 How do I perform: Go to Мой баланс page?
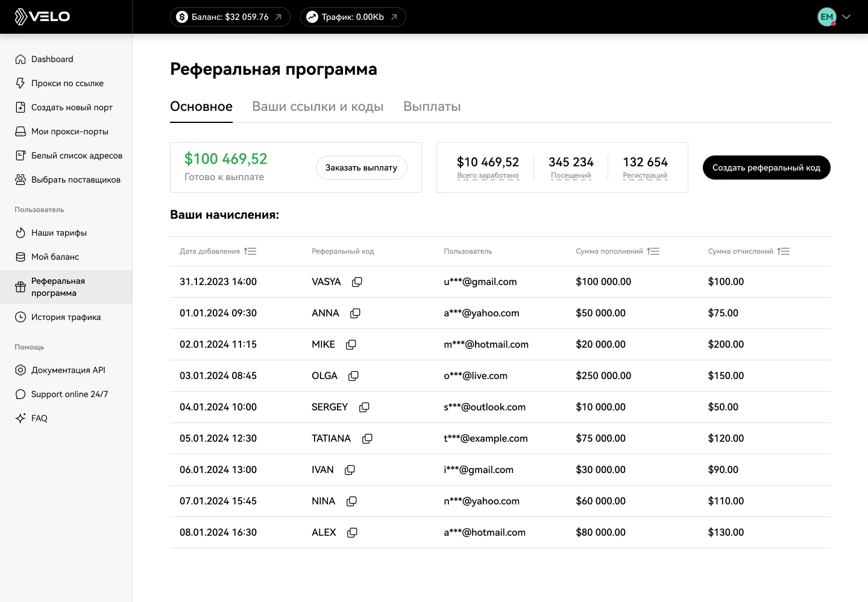66,257
